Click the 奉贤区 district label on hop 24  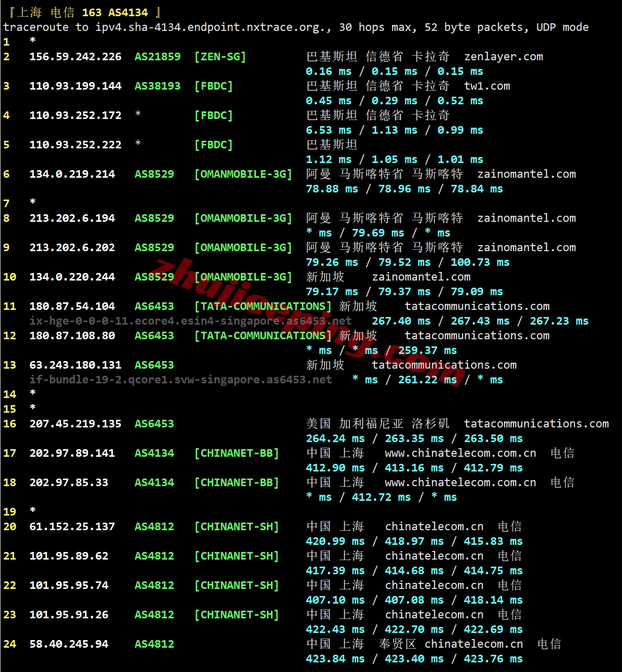[x=398, y=644]
